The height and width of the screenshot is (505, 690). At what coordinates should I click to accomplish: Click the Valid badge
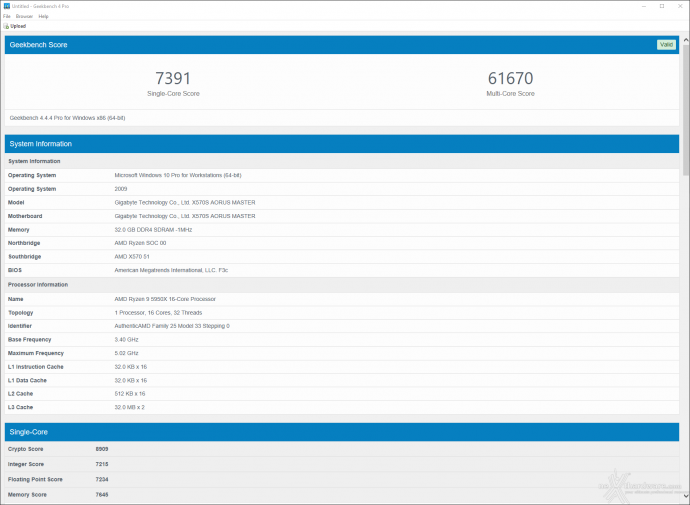tap(666, 44)
